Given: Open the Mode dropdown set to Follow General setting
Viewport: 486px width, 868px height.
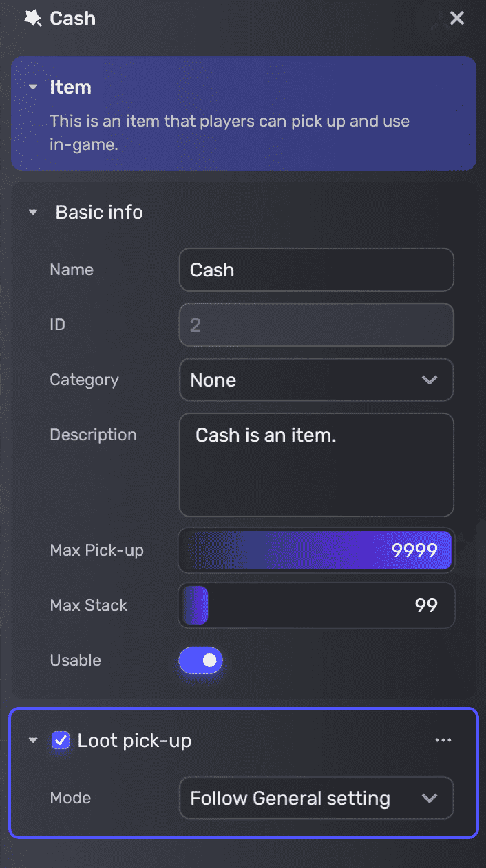Looking at the screenshot, I should pyautogui.click(x=316, y=798).
